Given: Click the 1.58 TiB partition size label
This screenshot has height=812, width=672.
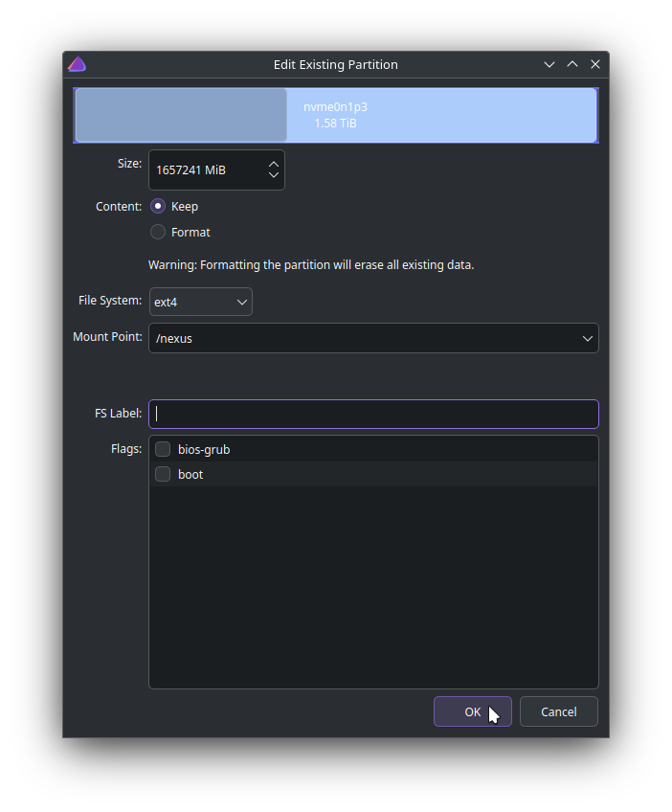Looking at the screenshot, I should (335, 124).
